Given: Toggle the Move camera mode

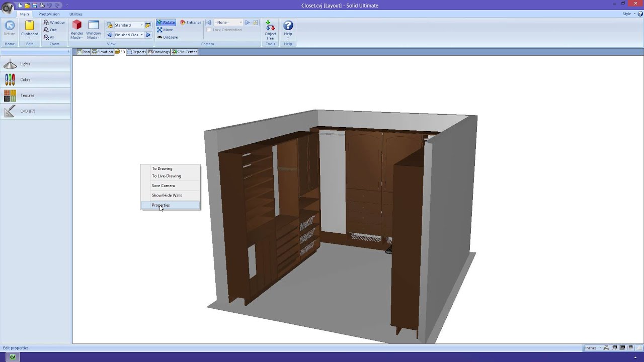Looking at the screenshot, I should [x=165, y=30].
